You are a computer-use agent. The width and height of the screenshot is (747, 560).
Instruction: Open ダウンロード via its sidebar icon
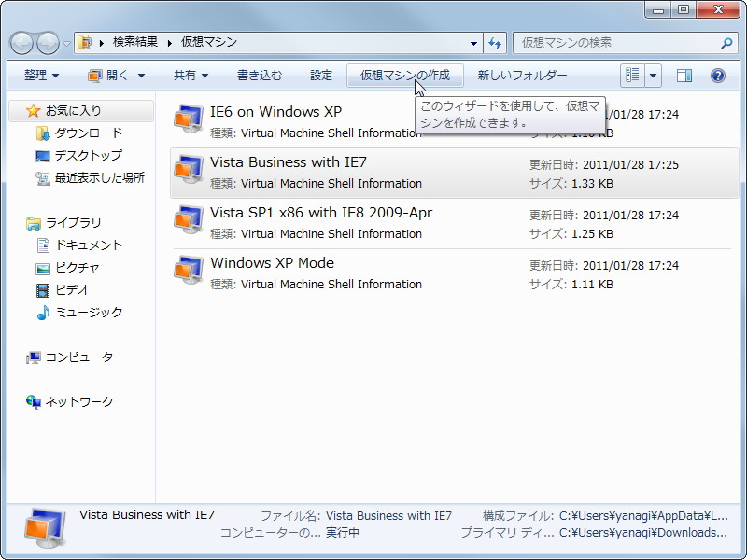41,133
